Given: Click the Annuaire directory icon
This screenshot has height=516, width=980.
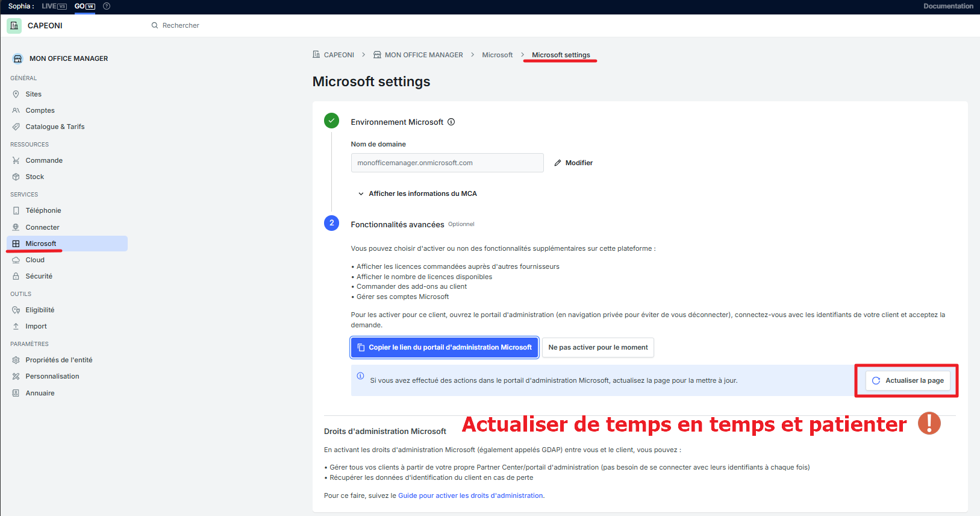Looking at the screenshot, I should (16, 393).
